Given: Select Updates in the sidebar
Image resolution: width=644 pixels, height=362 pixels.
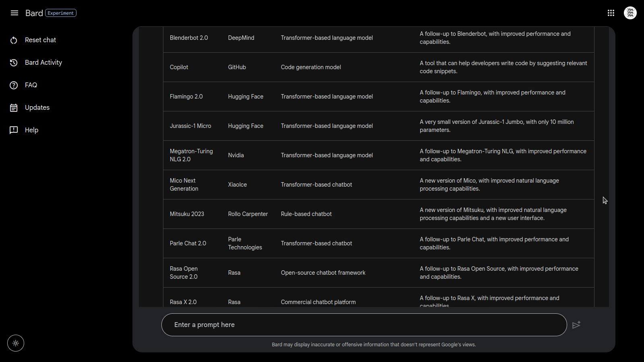Looking at the screenshot, I should tap(37, 108).
